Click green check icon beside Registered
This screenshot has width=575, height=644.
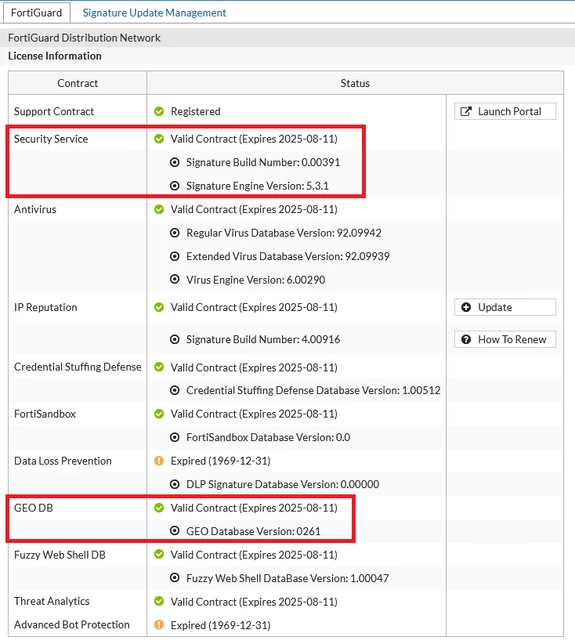(x=159, y=111)
